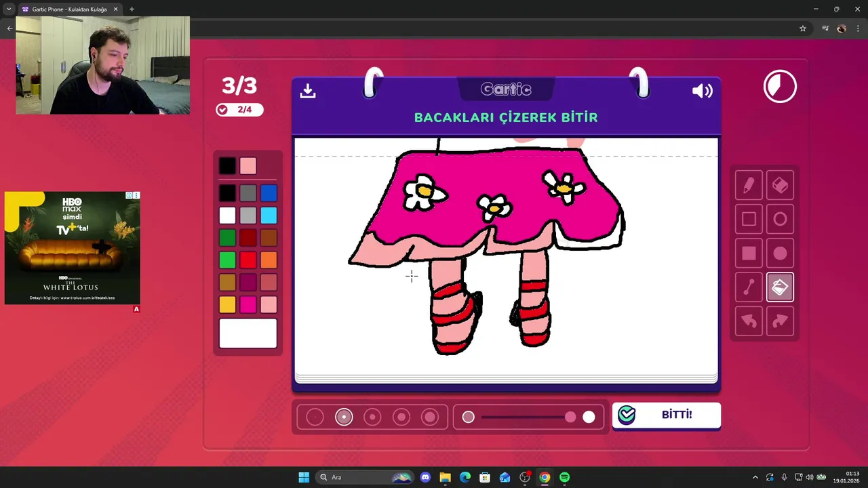The image size is (868, 488).
Task: Select the Eraser tool
Action: (x=780, y=185)
